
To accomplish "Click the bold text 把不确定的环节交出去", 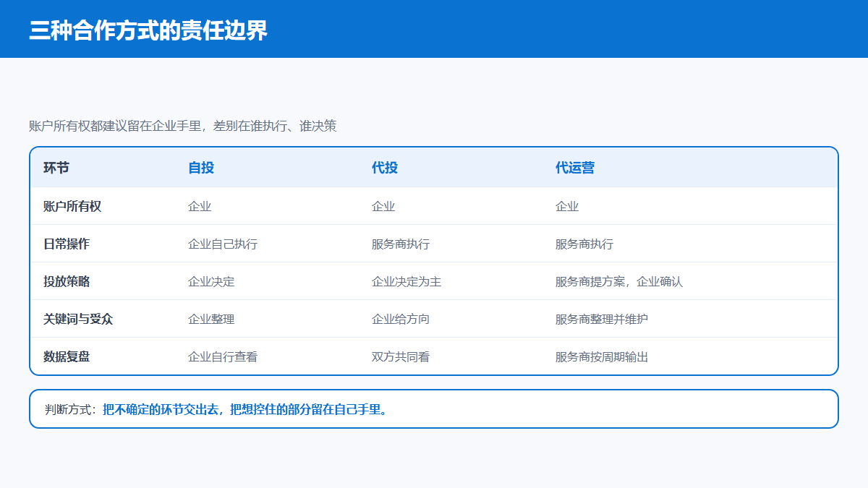I will click(161, 409).
